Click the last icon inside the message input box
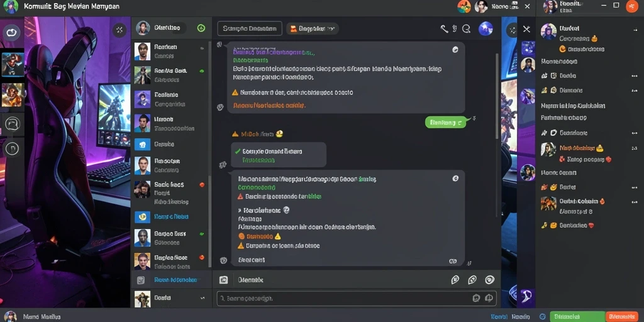The image size is (644, 322). coord(489,298)
